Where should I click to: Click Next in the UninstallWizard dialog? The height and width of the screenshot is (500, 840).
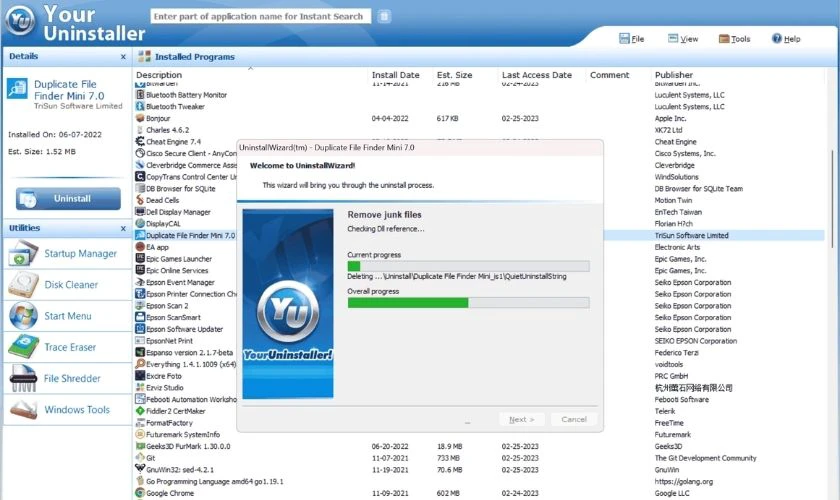point(522,420)
